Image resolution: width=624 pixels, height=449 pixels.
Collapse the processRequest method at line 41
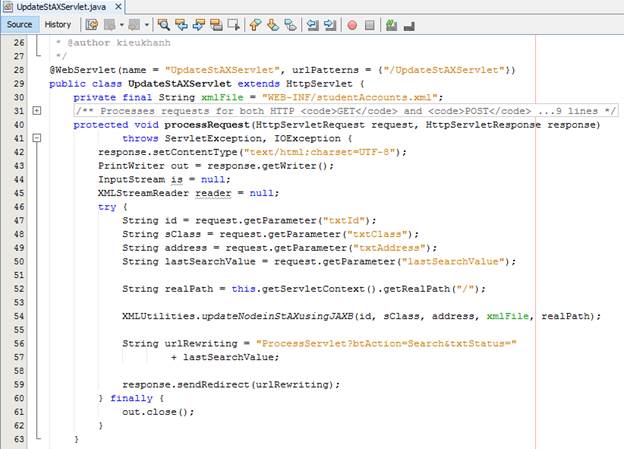(x=37, y=138)
